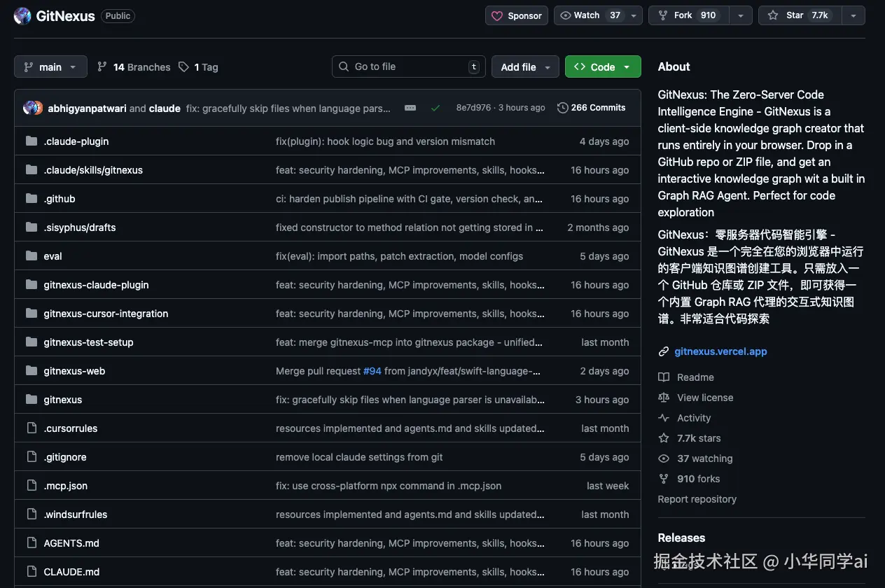This screenshot has height=588, width=885.
Task: Open the 266 Commits history link
Action: tap(591, 108)
